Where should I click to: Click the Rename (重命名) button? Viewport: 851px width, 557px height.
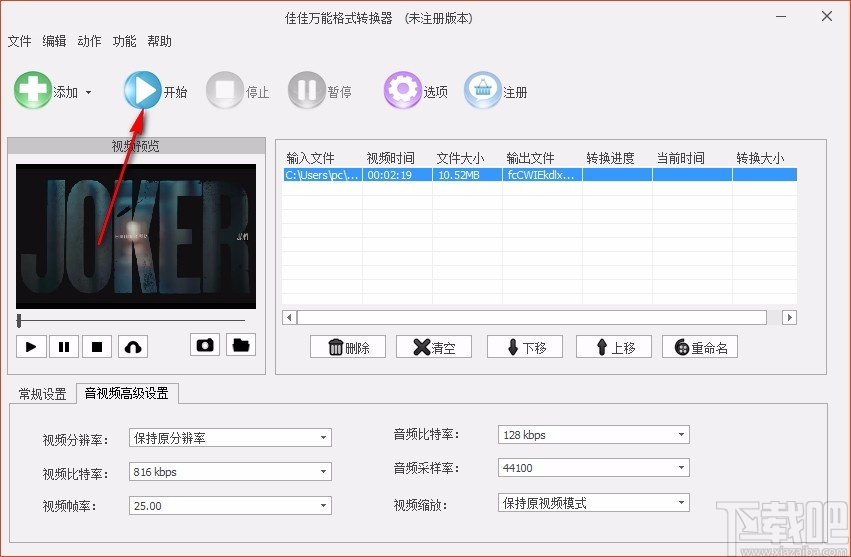[700, 346]
